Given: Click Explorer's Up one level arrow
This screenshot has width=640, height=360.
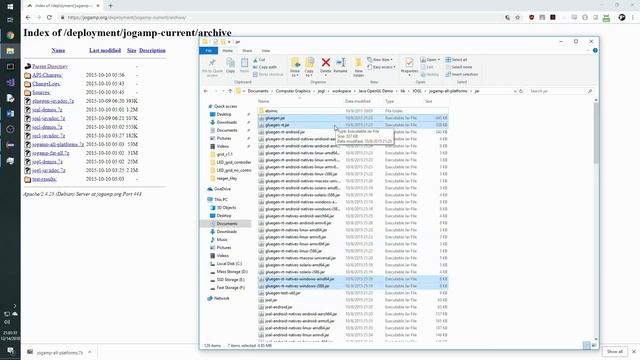Looking at the screenshot, I should 230,91.
